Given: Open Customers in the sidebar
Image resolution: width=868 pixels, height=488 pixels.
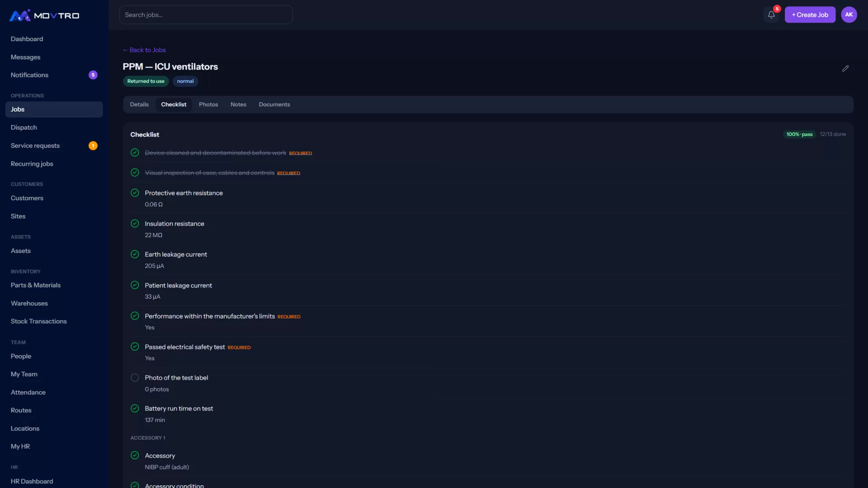Looking at the screenshot, I should pyautogui.click(x=54, y=198).
